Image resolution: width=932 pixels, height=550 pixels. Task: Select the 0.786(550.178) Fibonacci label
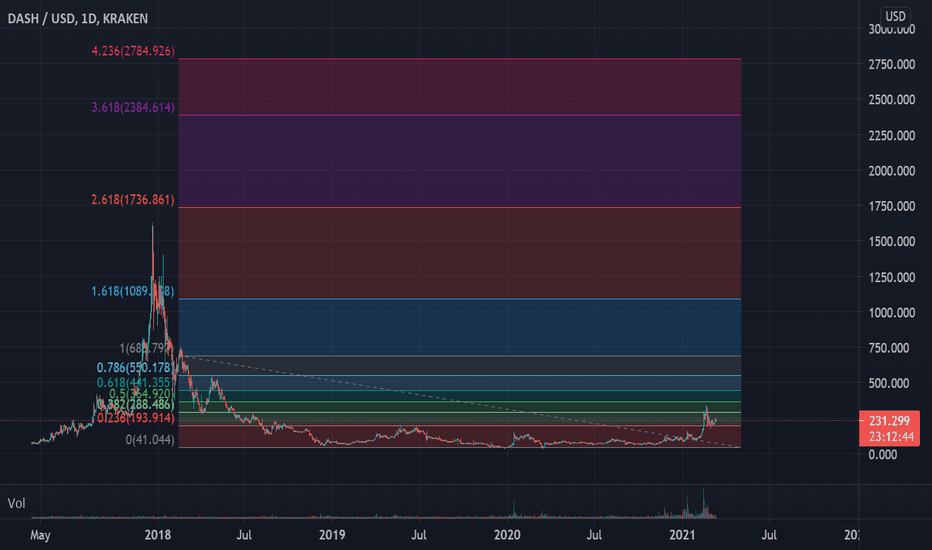point(136,367)
